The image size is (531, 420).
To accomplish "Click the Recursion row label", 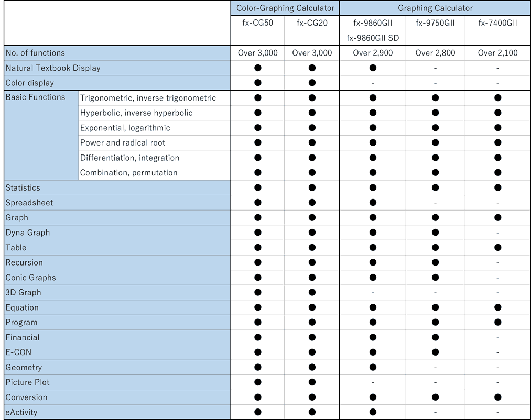I will tap(24, 262).
